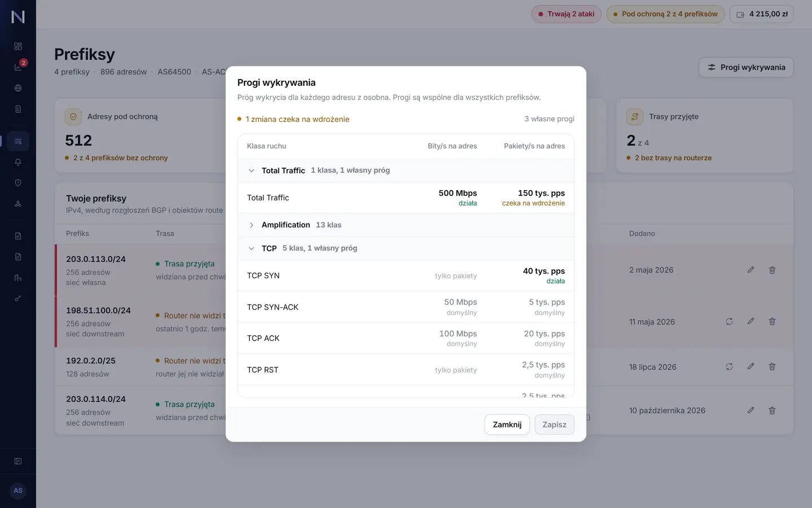The width and height of the screenshot is (812, 508).
Task: Open the 4 215,00 zł balance
Action: 762,14
